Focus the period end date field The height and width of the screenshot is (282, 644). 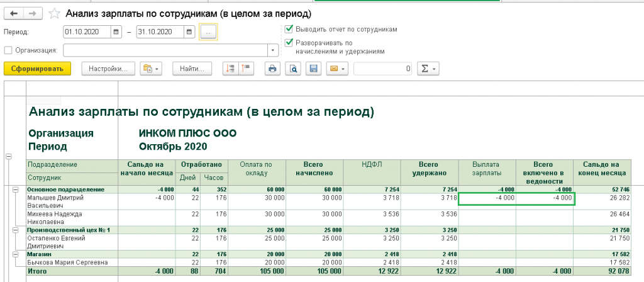[x=160, y=31]
